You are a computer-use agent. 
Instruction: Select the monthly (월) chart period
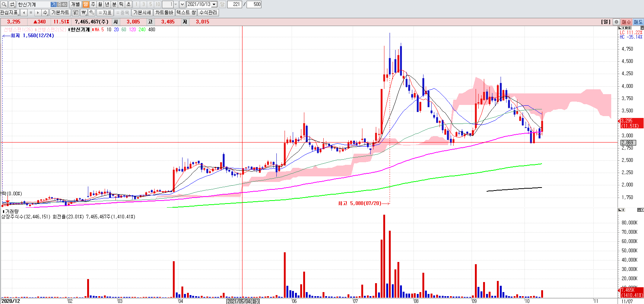pos(100,4)
